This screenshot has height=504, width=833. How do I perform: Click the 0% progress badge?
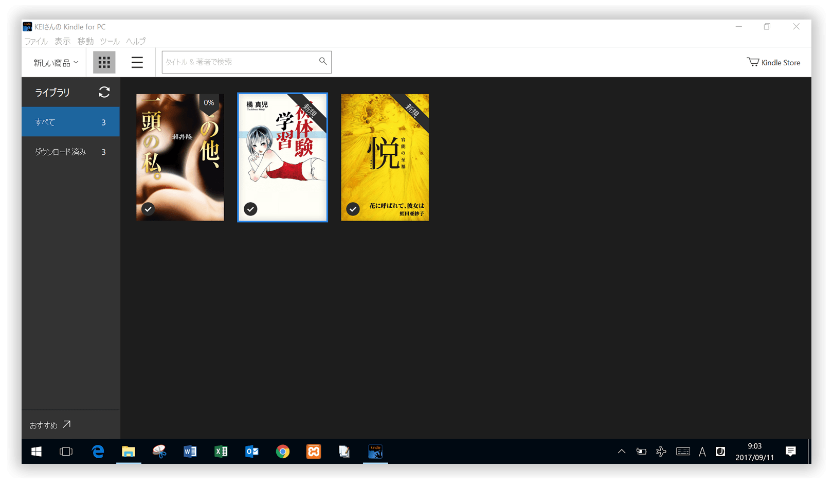pos(209,103)
